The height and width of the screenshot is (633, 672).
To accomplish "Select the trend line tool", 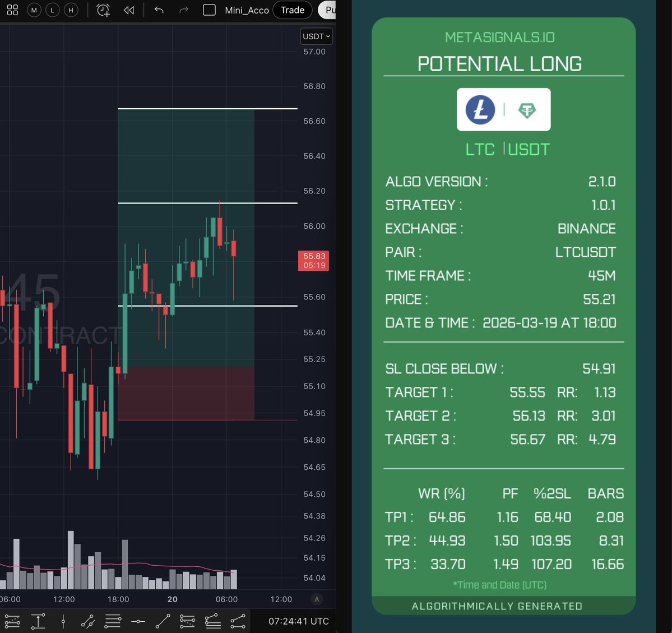I will [163, 621].
